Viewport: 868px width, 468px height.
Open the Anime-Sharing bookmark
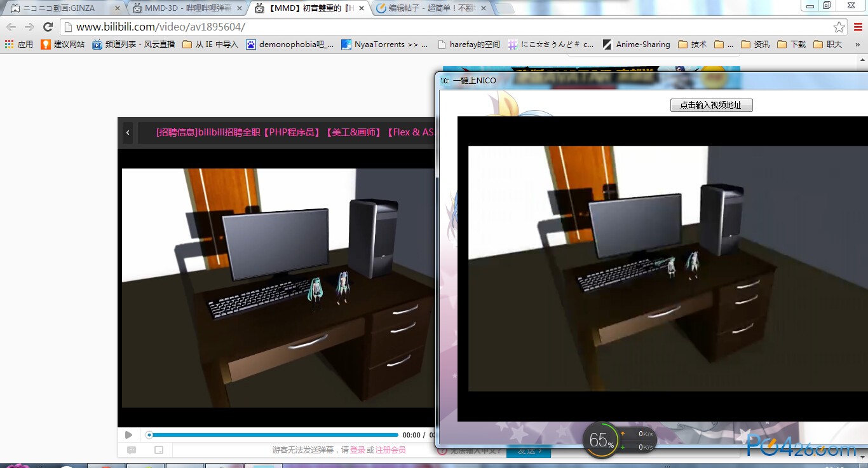(x=636, y=45)
